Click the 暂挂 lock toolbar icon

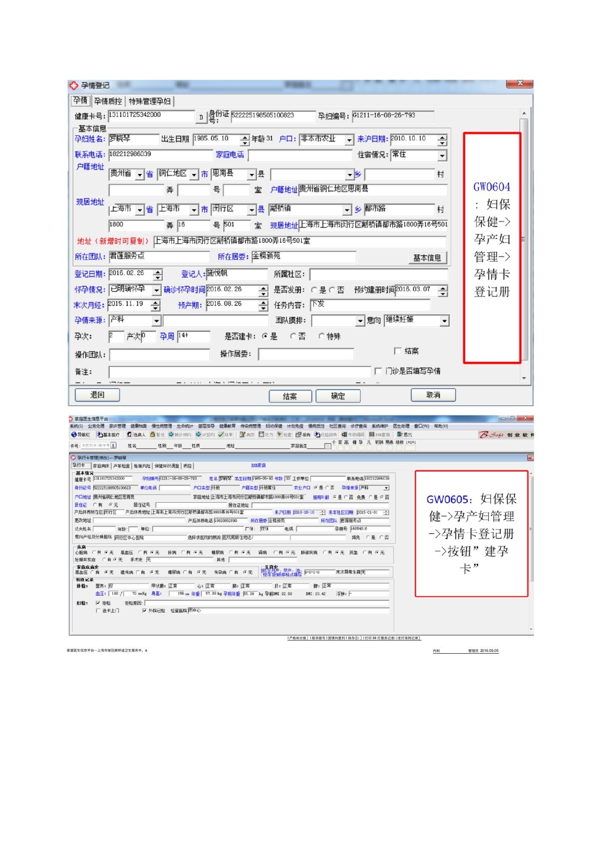coord(157,435)
